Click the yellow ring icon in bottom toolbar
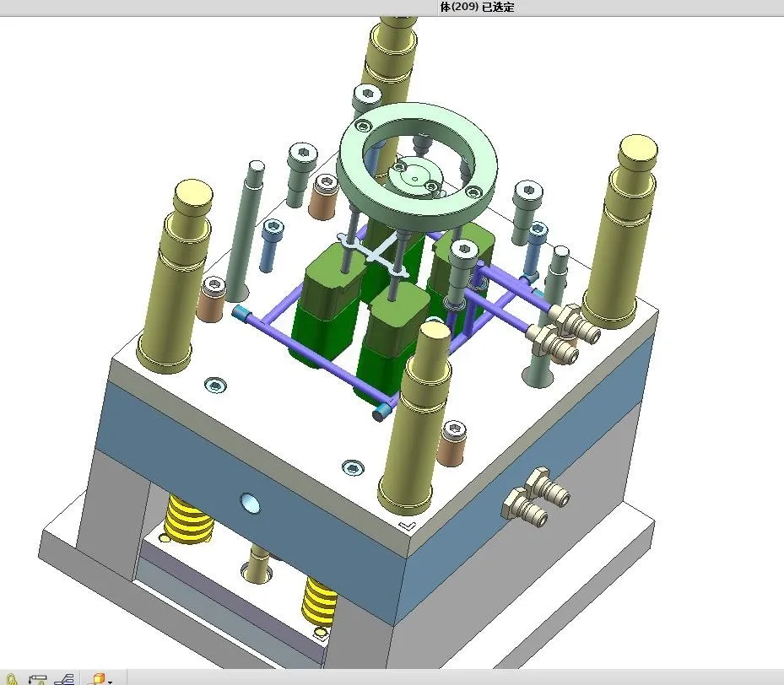 click(13, 679)
